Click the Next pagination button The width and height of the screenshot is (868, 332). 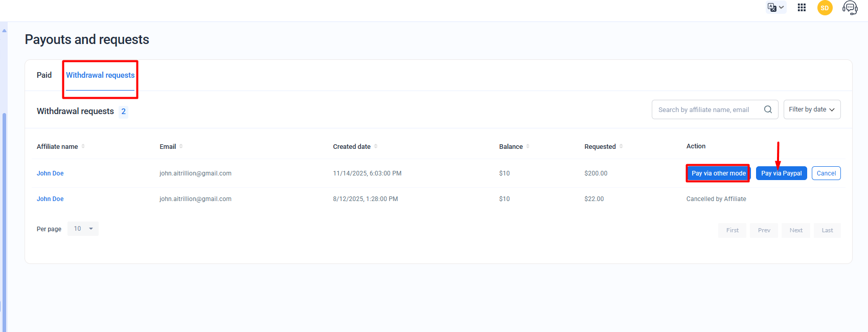[x=796, y=230]
